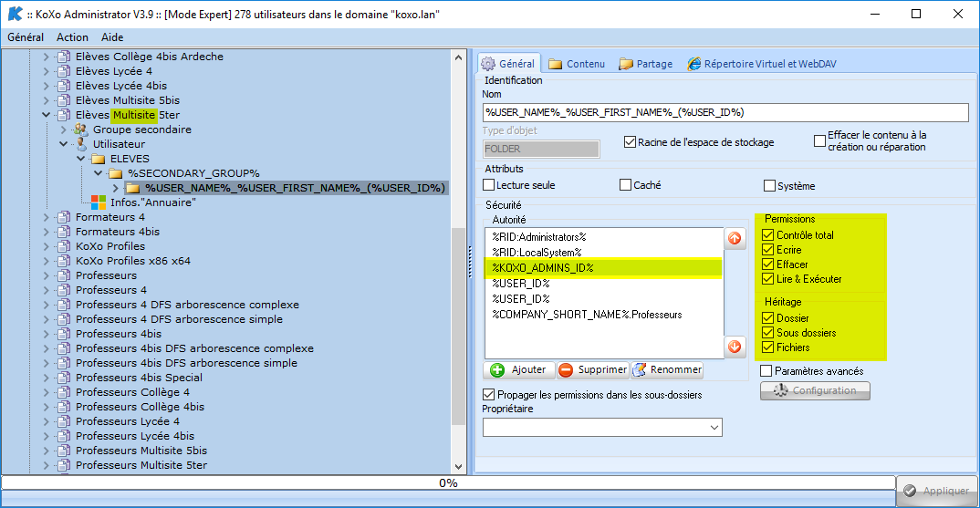
Task: Click the red move-up arrow for authorities
Action: coord(735,238)
